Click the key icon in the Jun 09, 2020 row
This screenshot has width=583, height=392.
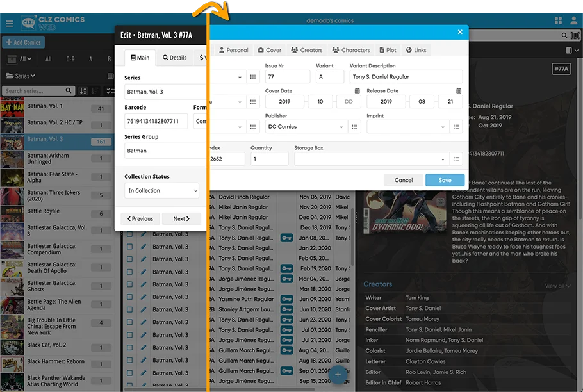pos(286,299)
